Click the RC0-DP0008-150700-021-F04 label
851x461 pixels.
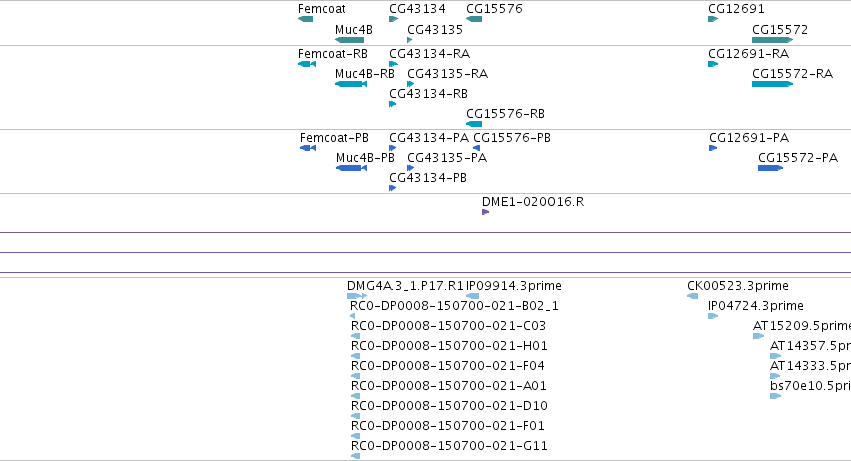point(448,366)
